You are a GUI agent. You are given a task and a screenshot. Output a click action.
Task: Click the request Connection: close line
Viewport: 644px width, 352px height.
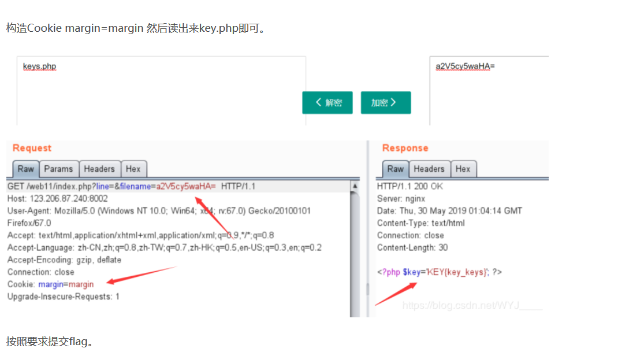[40, 272]
